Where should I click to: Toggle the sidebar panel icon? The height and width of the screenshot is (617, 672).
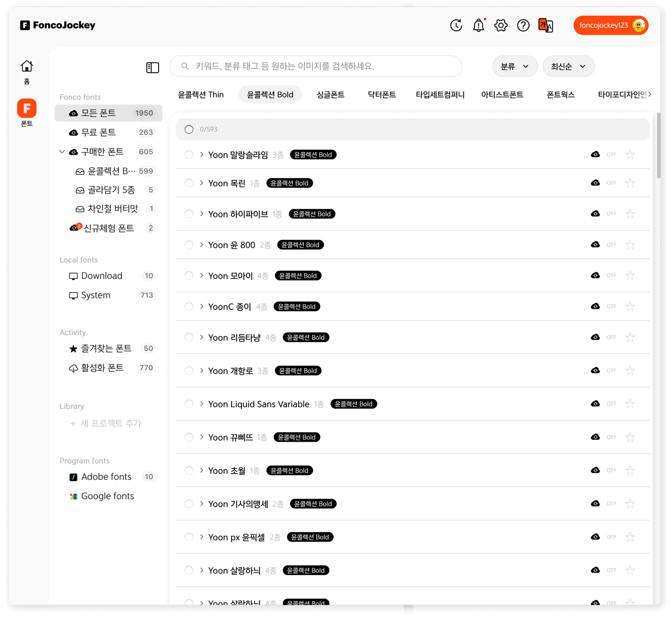point(153,67)
